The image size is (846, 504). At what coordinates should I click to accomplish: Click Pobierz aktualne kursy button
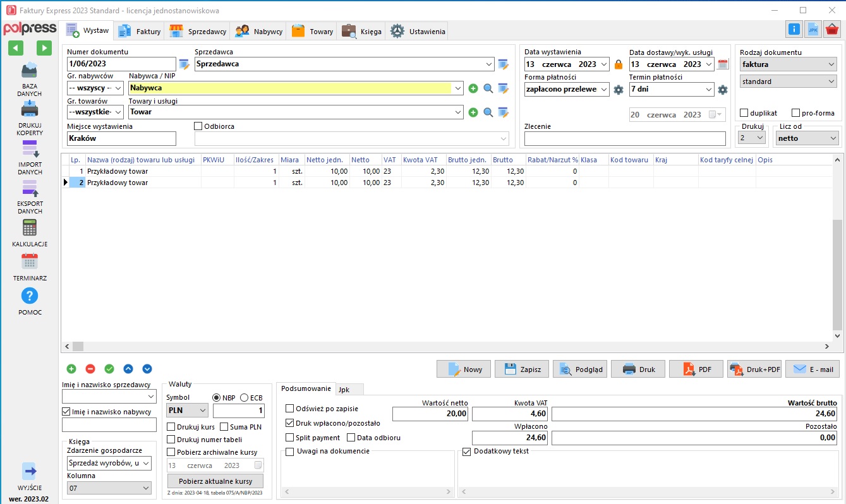click(215, 481)
